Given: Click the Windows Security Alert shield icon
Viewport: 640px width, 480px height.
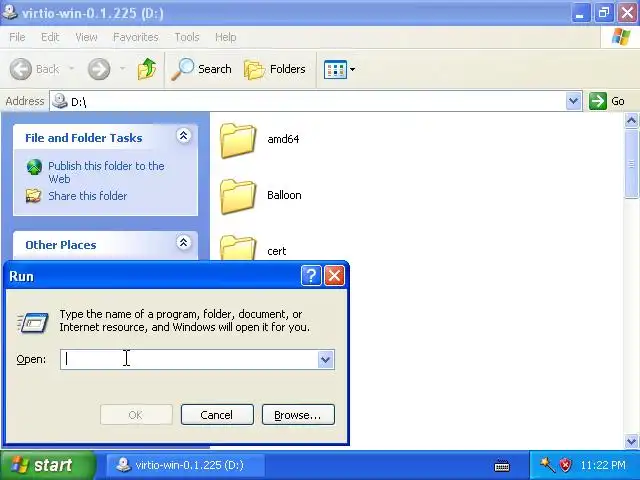Looking at the screenshot, I should pos(565,465).
